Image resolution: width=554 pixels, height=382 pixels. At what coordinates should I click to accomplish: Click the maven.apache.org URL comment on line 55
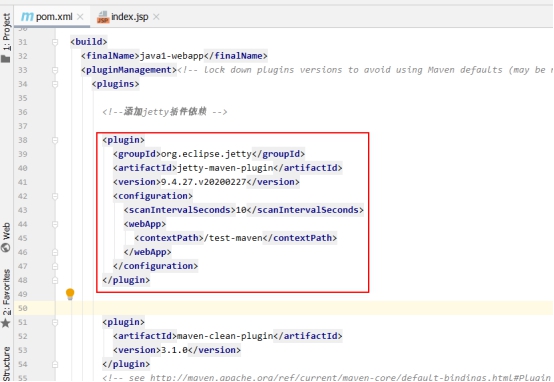pos(327,377)
